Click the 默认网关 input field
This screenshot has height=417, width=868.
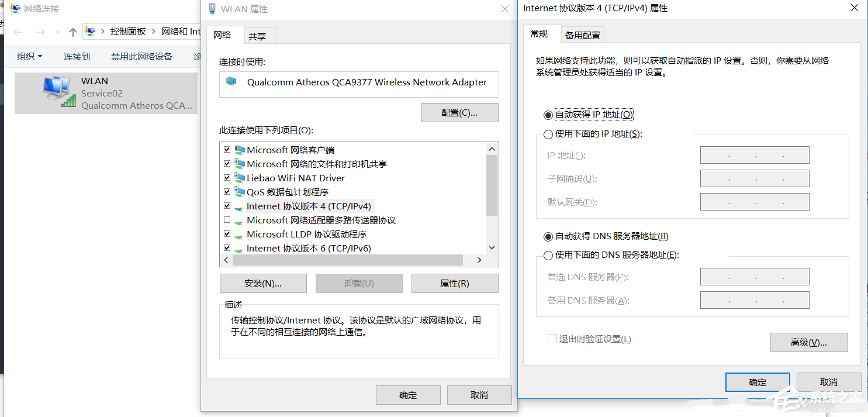[x=755, y=202]
